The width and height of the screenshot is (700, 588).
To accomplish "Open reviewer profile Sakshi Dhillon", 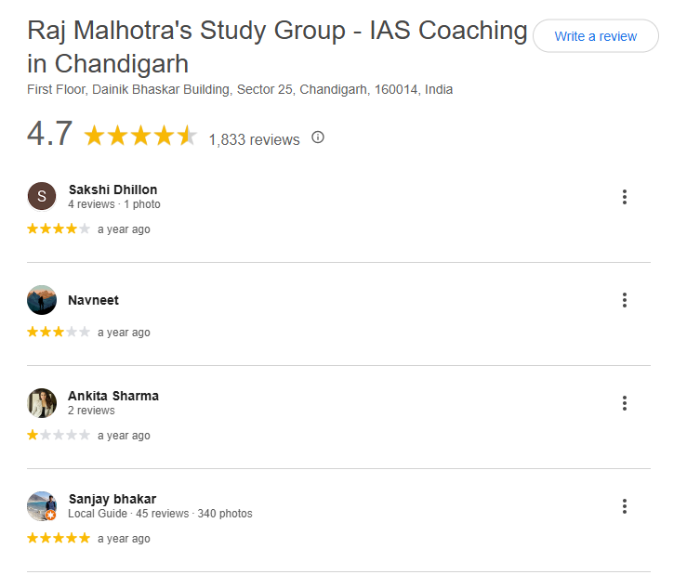I will point(112,189).
